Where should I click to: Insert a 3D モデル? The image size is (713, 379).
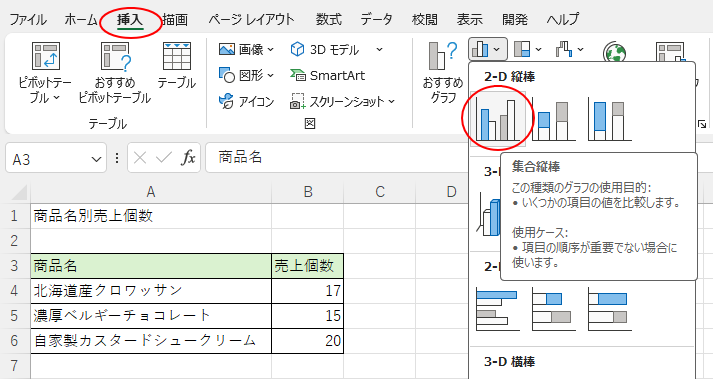pos(325,49)
